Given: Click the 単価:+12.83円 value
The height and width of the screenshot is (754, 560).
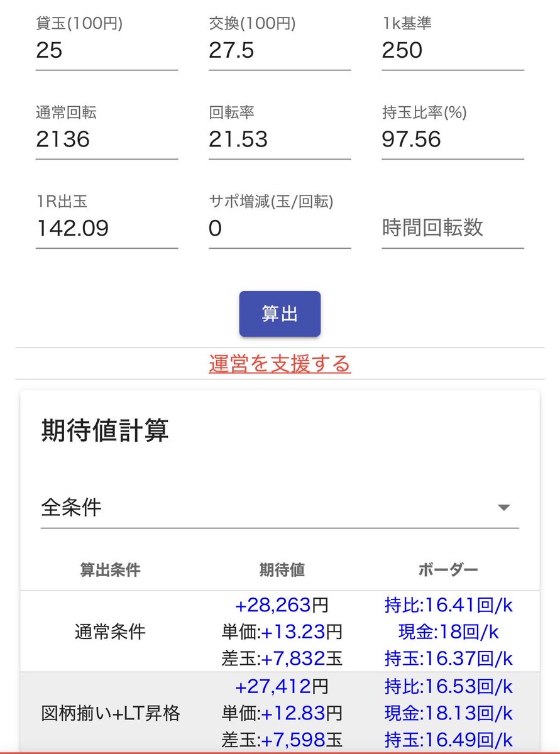Looking at the screenshot, I should [282, 713].
